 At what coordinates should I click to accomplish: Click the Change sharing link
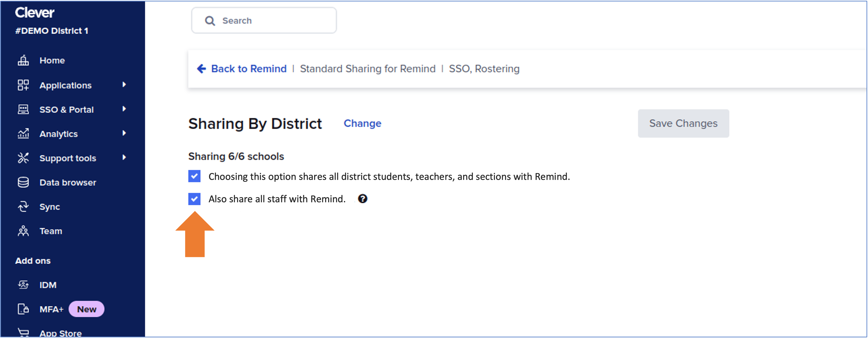coord(362,124)
